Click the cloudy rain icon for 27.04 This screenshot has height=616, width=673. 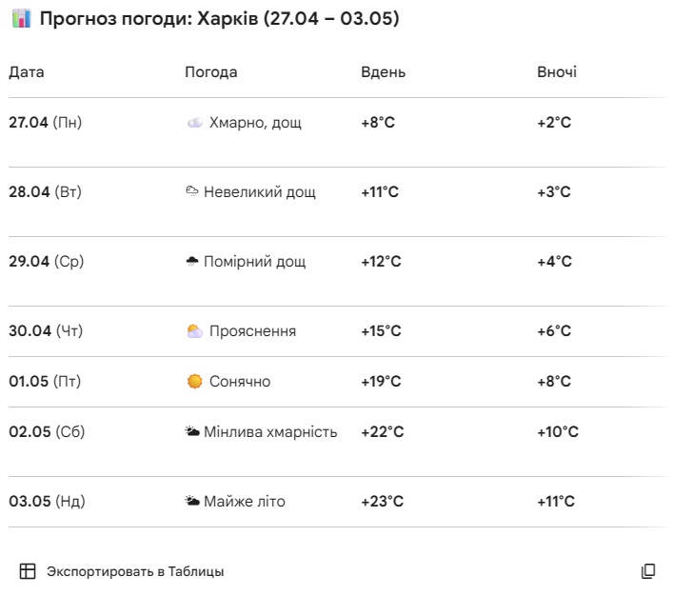click(x=194, y=123)
